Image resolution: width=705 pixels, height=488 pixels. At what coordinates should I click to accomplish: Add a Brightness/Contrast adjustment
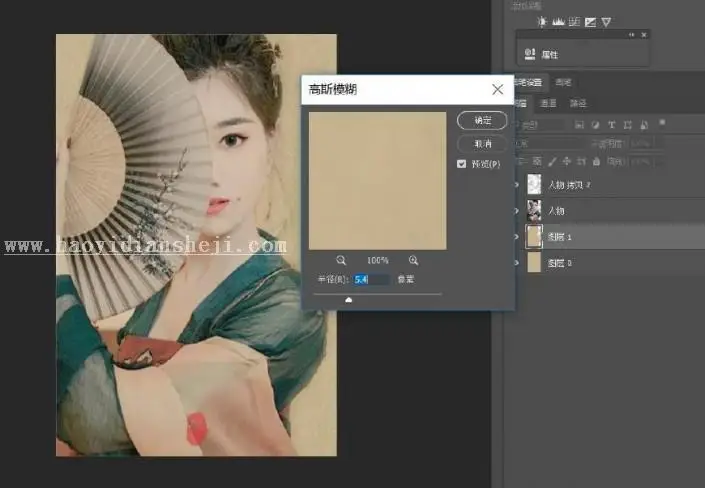point(542,22)
